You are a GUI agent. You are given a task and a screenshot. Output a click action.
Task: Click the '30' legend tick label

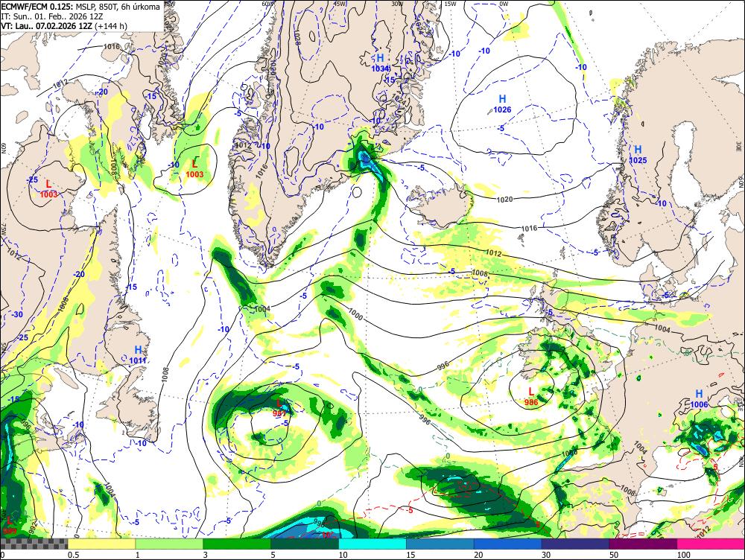point(546,555)
